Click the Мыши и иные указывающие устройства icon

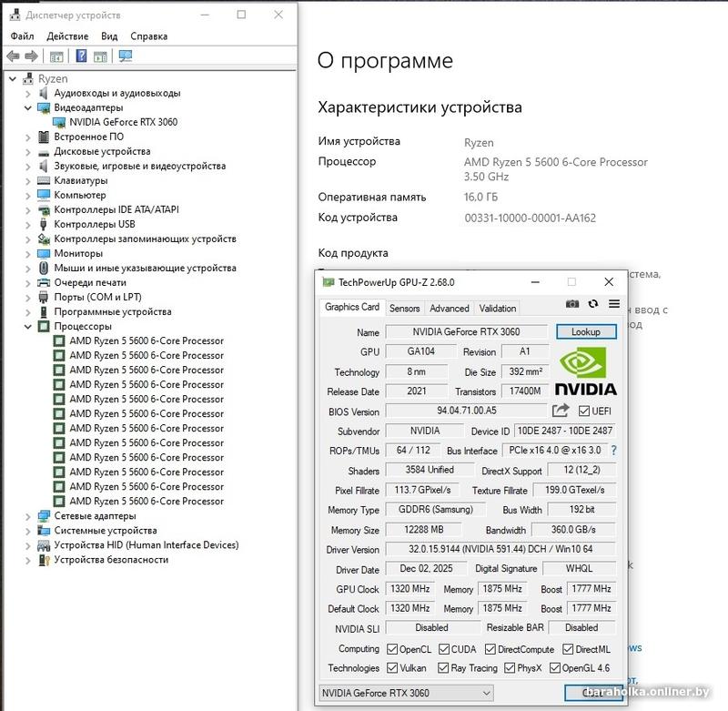coord(44,268)
